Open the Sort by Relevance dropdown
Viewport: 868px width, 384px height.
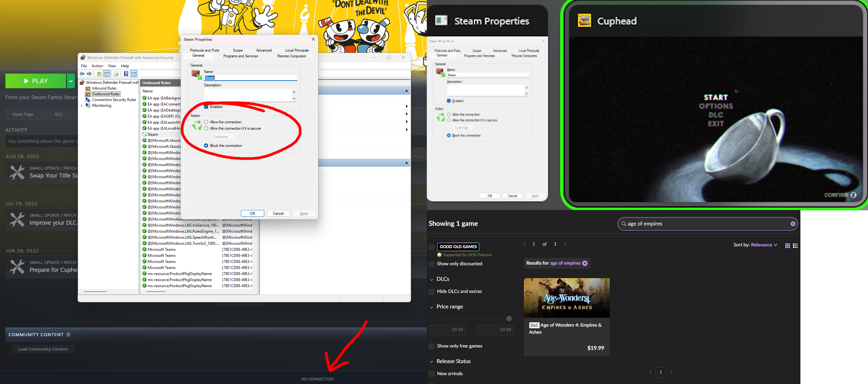coord(755,245)
